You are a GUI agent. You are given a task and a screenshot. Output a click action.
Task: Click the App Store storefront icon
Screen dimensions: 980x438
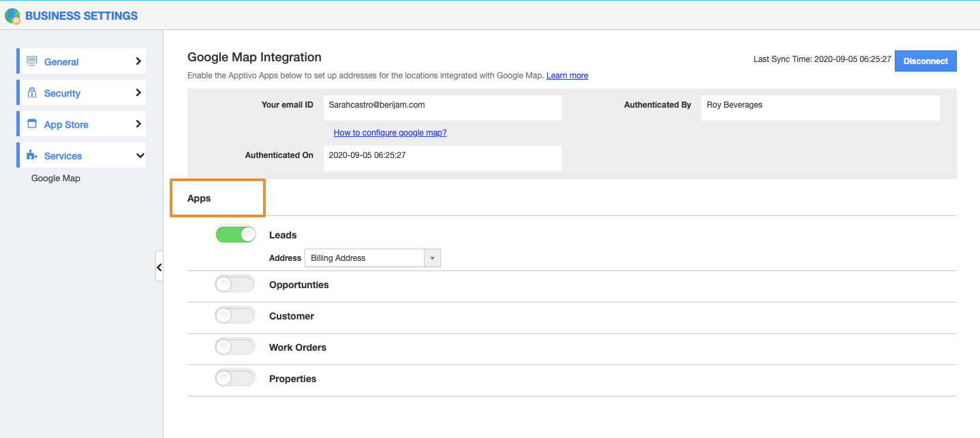coord(32,124)
